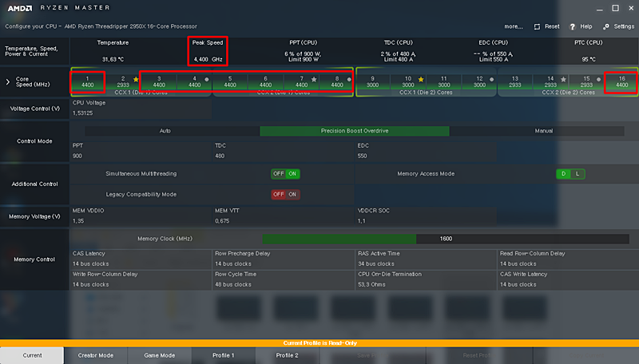Screen dimensions: 639x364
Task: Select core 11 speed cell
Action: (444, 82)
